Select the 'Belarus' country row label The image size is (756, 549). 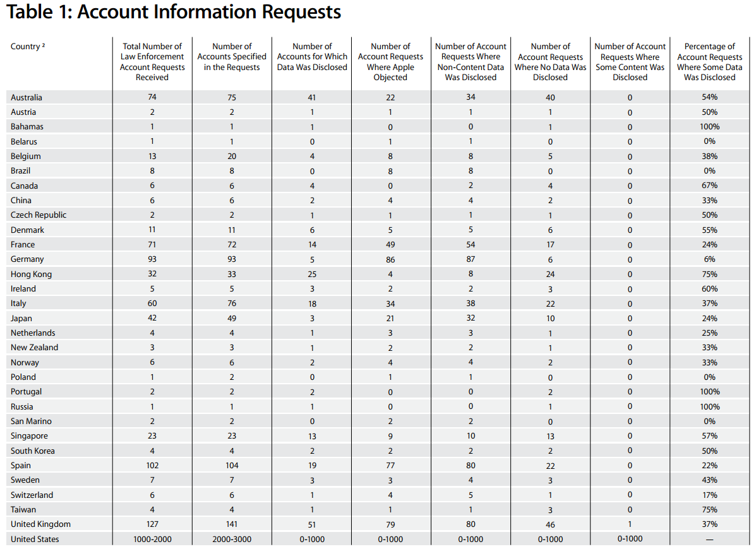pyautogui.click(x=23, y=141)
